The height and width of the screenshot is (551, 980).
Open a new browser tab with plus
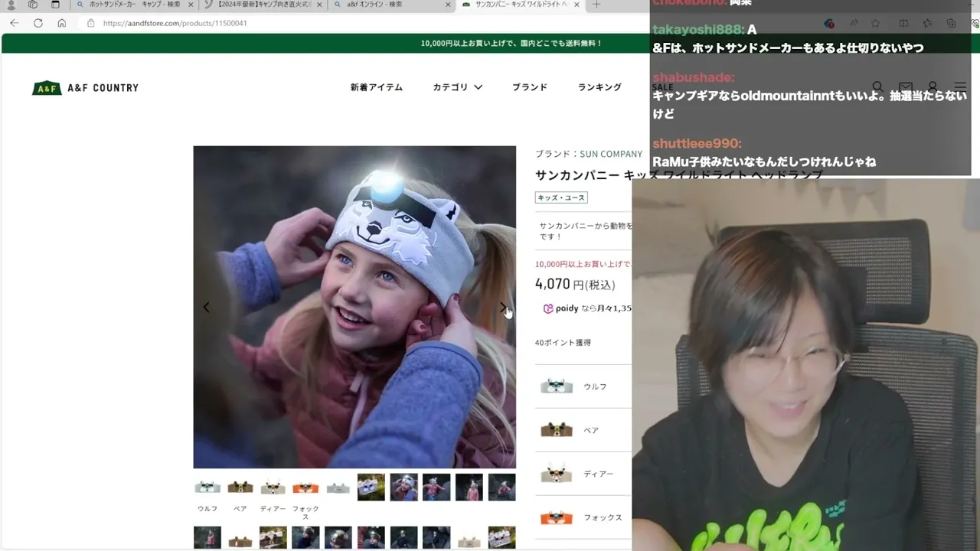click(x=596, y=5)
